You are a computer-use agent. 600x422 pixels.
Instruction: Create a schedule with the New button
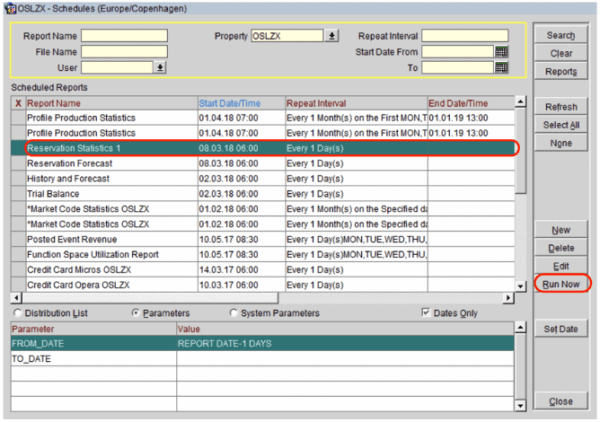pos(561,230)
